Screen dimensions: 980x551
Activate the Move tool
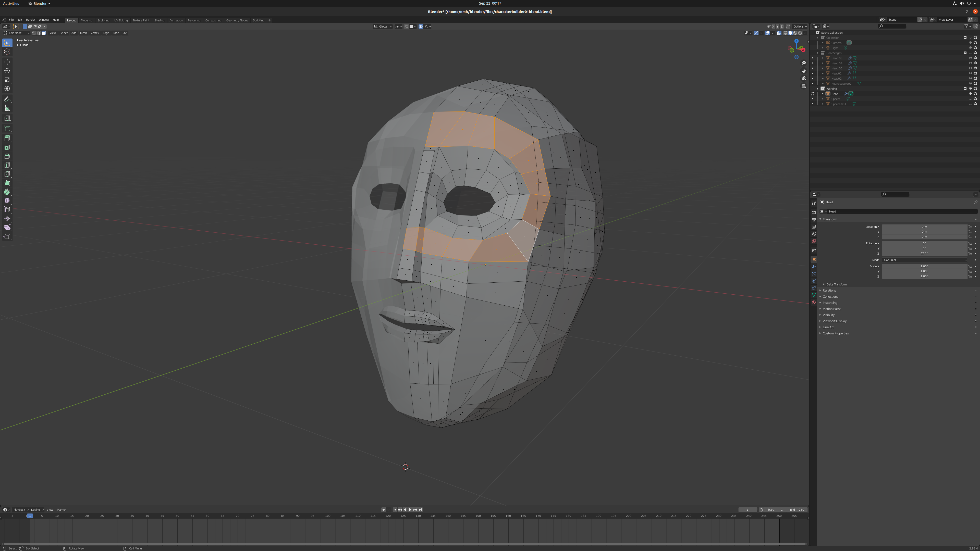click(7, 62)
